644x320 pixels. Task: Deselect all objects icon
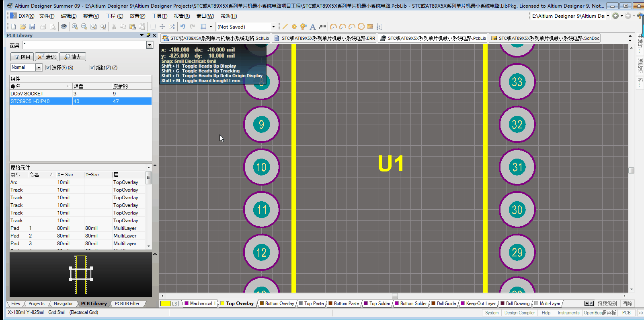172,27
